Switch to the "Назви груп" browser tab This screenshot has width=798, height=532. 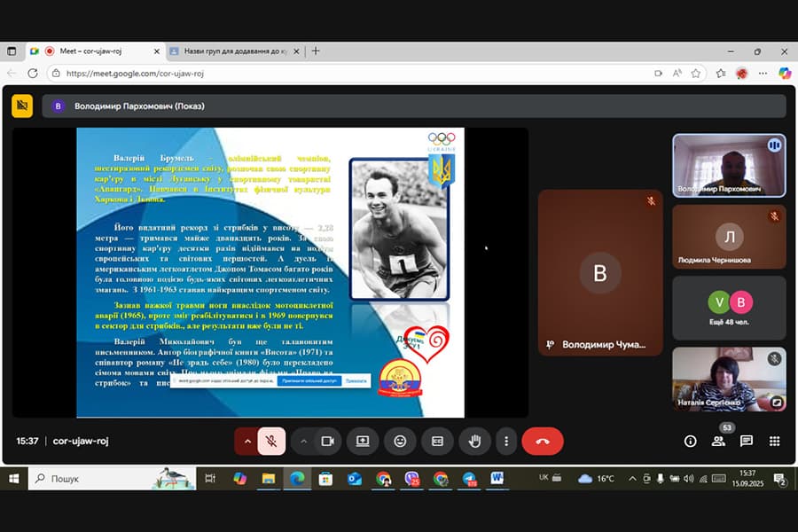tap(231, 51)
